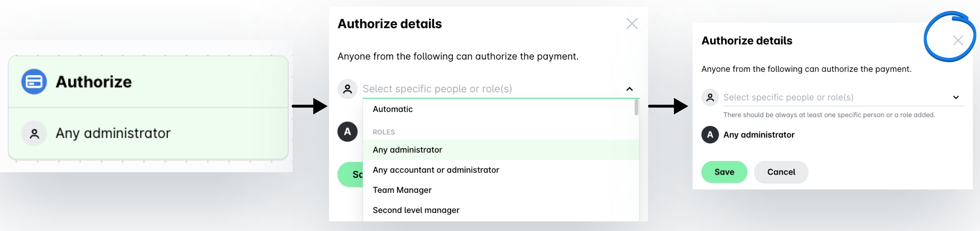This screenshot has width=980, height=231.
Task: Close the circled right Authorize details dialog
Action: click(958, 40)
